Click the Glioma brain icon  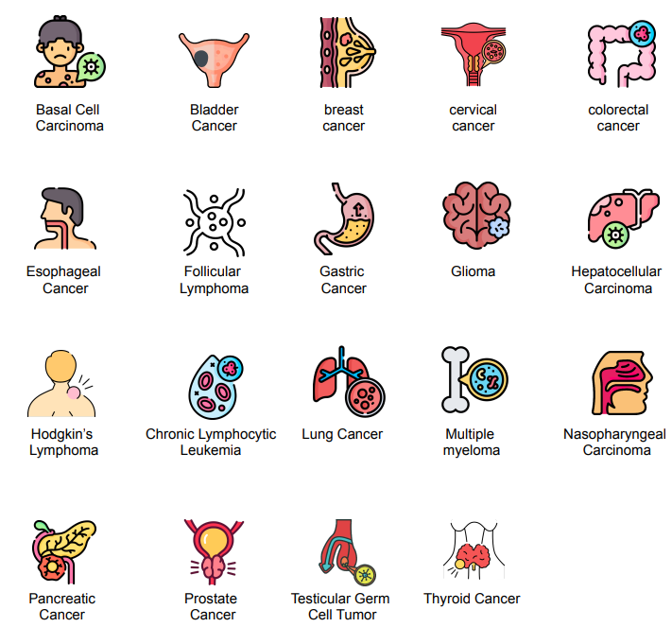(x=476, y=216)
